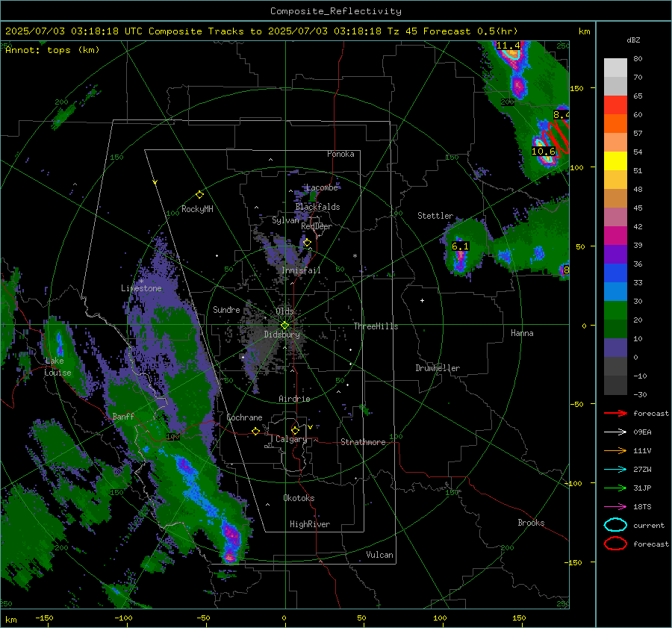Select the storm top label 6.1 near Stettler
This screenshot has height=628, width=672.
tap(460, 246)
